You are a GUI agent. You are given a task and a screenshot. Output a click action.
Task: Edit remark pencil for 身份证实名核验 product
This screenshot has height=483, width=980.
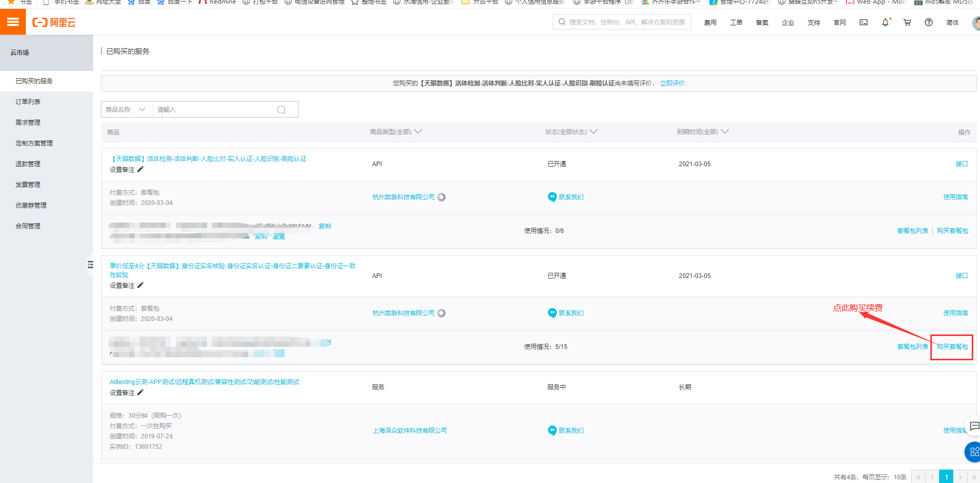pos(140,285)
